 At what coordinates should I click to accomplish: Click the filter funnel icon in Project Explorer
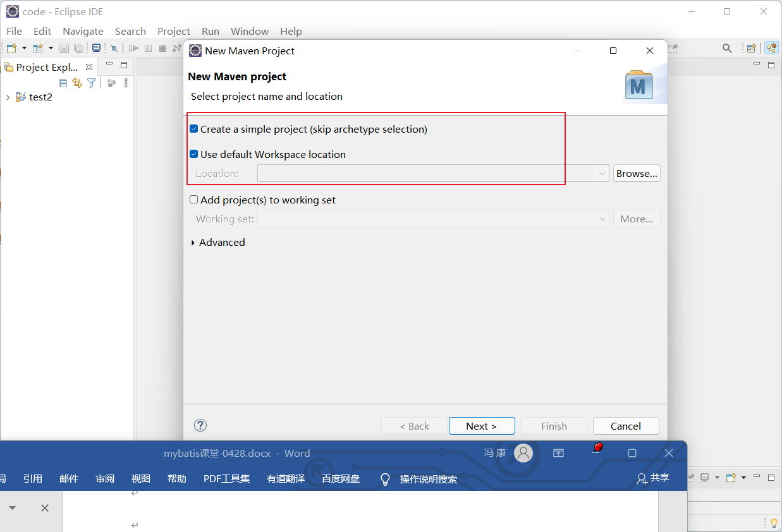tap(92, 83)
